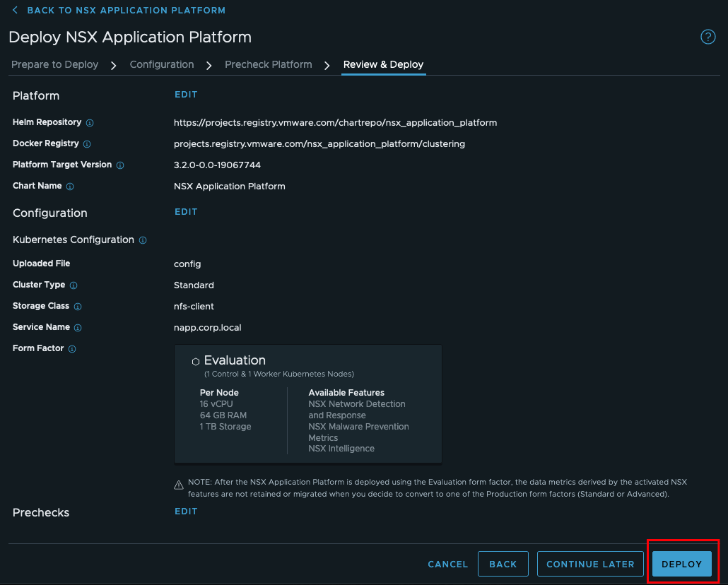Screen dimensions: 728x585
Task: Click the Evaluation form factor title
Action: (235, 360)
